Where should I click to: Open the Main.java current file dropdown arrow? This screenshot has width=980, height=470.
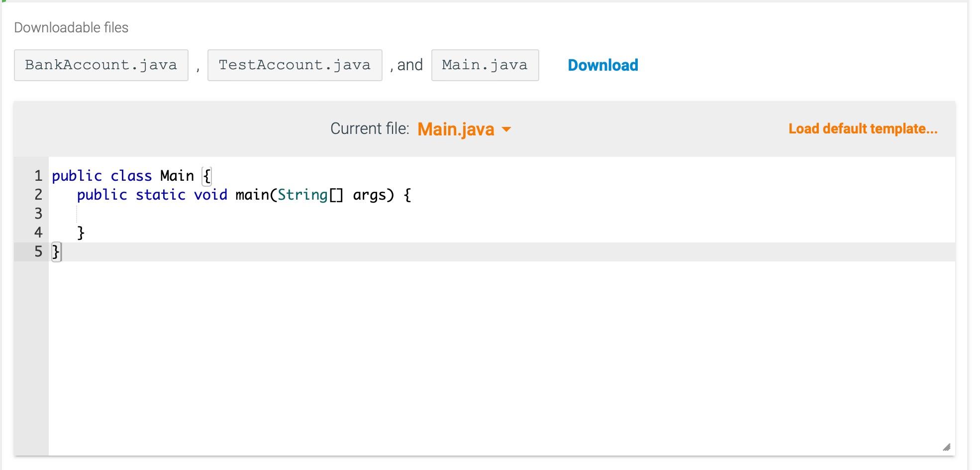[x=507, y=129]
